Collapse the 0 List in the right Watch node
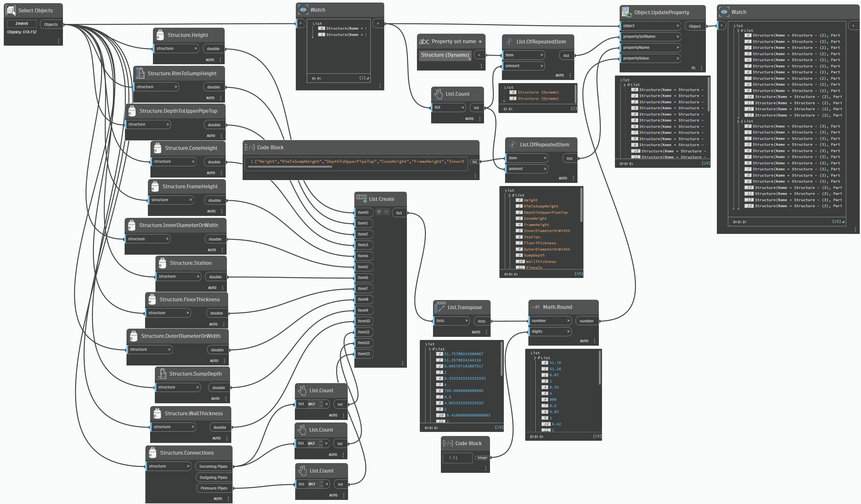 [738, 31]
